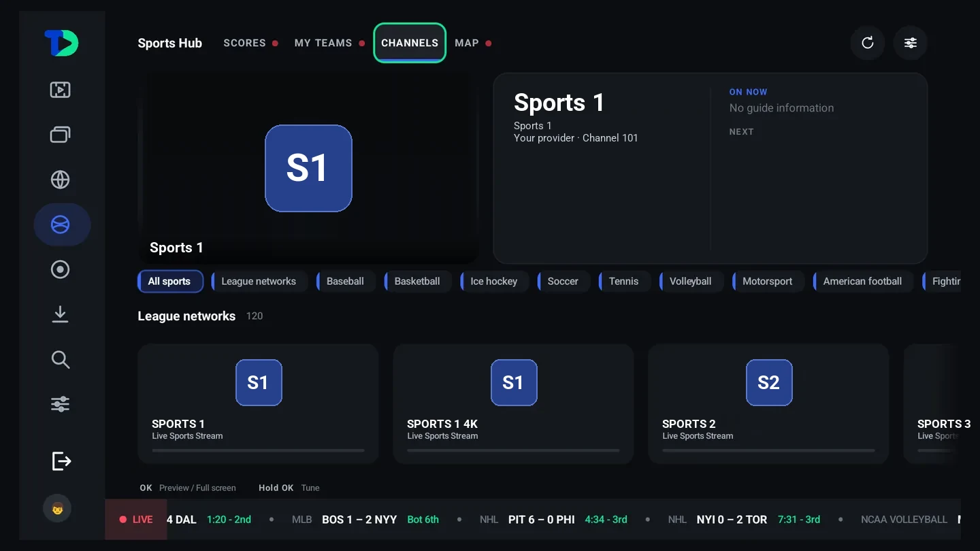The image size is (980, 551).
Task: Filter channels by Tennis
Action: click(624, 282)
